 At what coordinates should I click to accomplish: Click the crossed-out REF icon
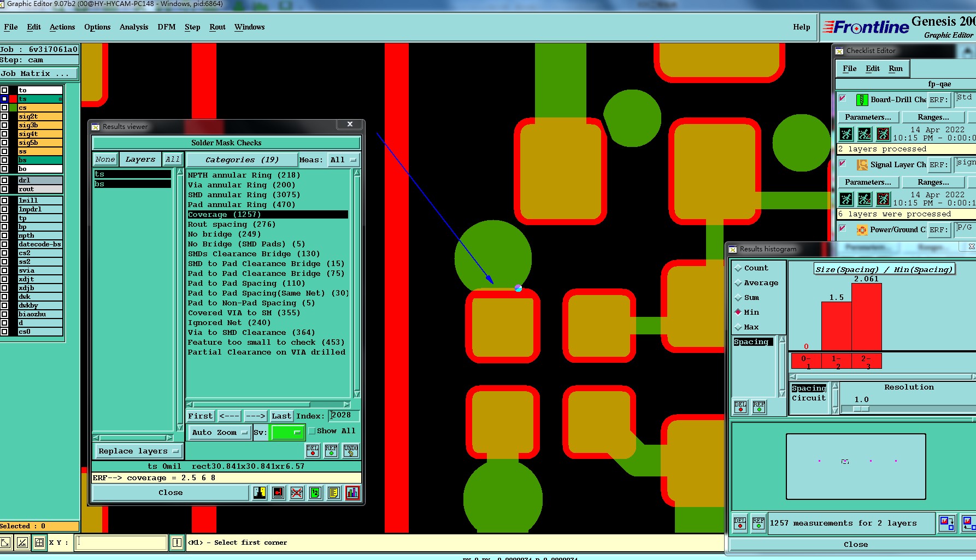pos(297,493)
